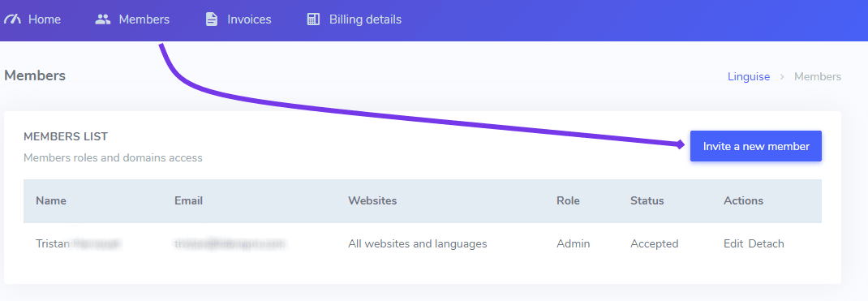Click the Invite a new member button
Viewport: 868px width, 301px height.
755,146
